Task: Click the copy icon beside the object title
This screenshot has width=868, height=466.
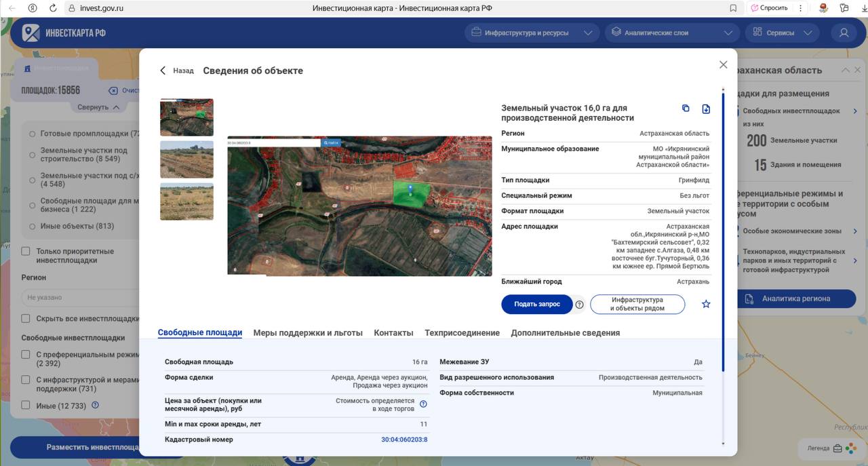Action: (x=686, y=109)
